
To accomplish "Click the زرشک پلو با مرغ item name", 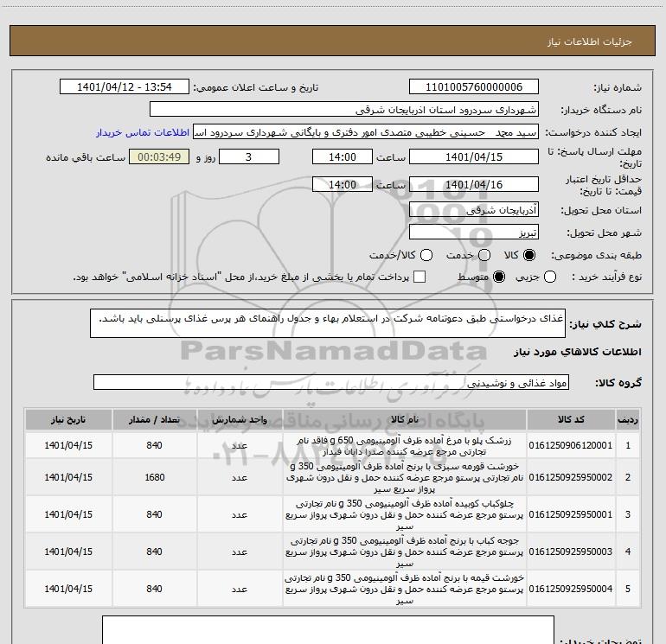I will 405,446.
